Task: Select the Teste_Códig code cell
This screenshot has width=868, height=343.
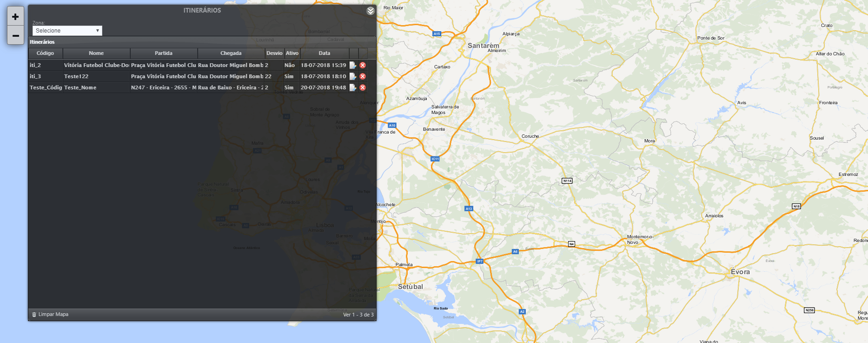Action: [46, 87]
